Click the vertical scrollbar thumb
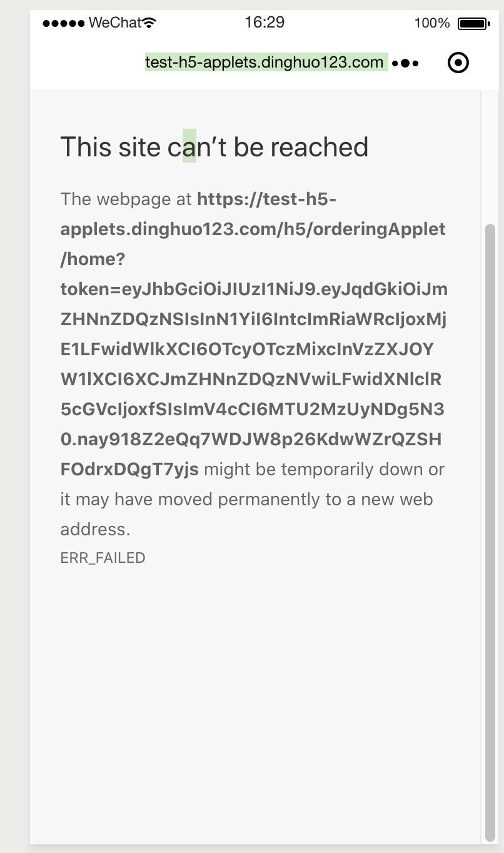 click(x=490, y=532)
